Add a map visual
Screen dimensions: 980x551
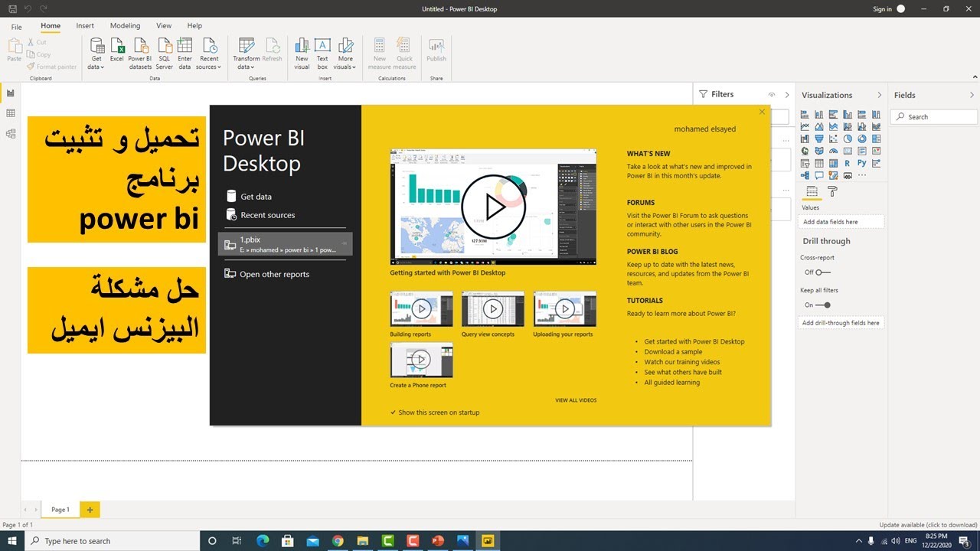pyautogui.click(x=805, y=151)
